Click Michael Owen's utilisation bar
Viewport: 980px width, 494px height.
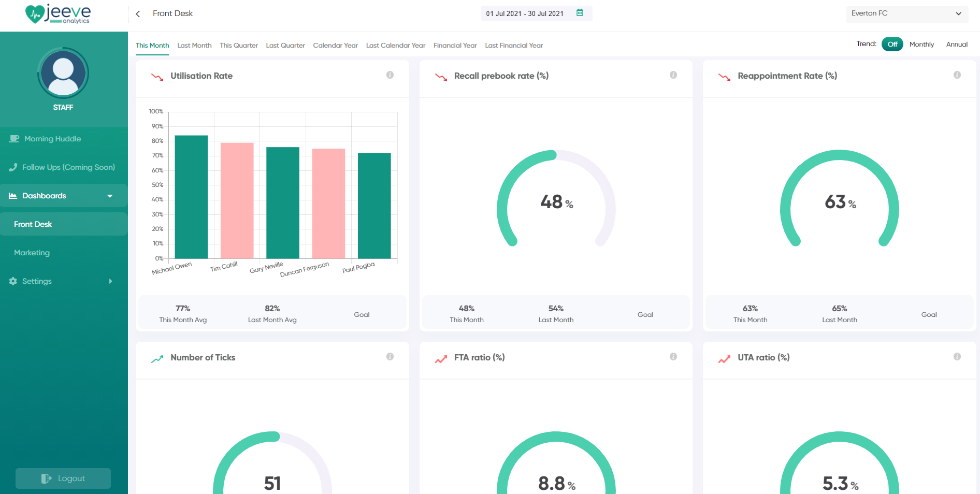point(191,197)
